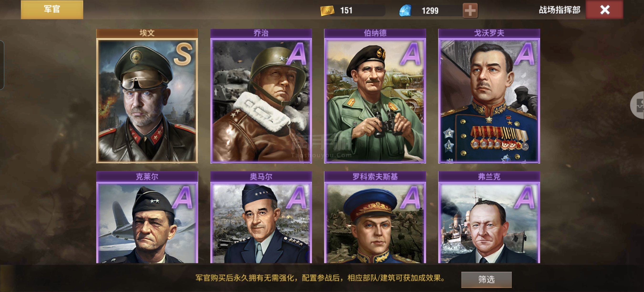Click the blue diamond currency icon
644x292 pixels.
[405, 10]
